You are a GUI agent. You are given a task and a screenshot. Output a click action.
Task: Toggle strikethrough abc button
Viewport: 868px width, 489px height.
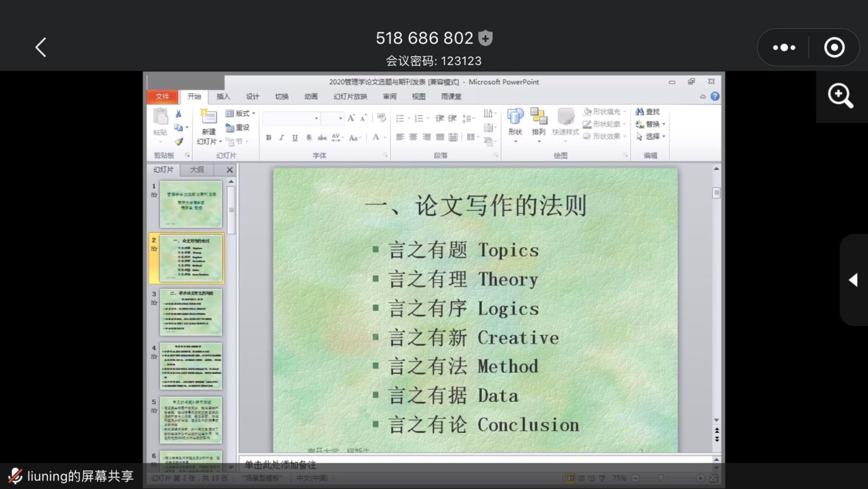pos(322,138)
